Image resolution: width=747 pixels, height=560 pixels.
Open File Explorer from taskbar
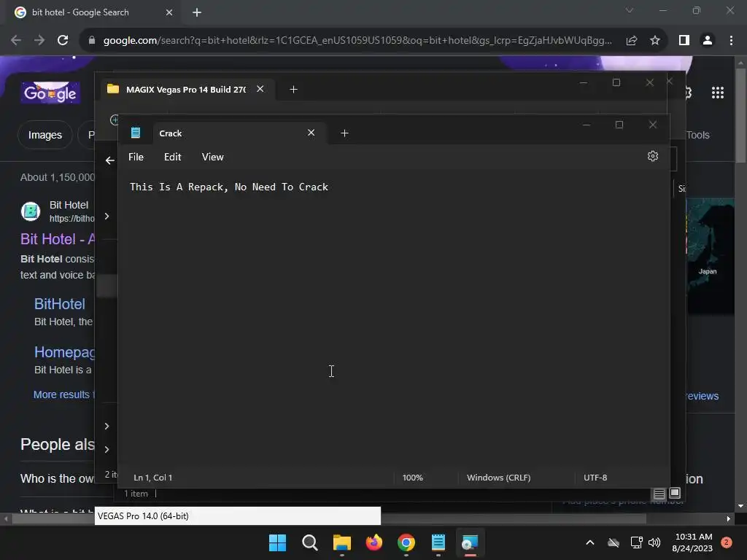pyautogui.click(x=341, y=542)
